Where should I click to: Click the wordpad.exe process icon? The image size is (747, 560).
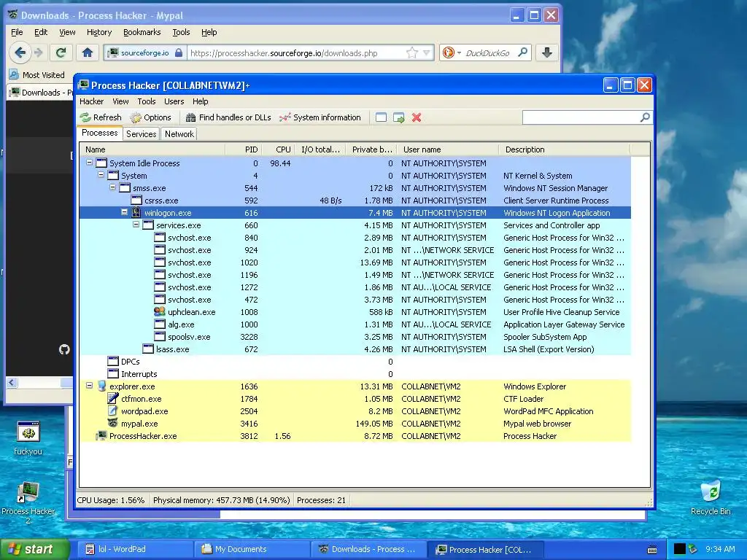coord(113,411)
